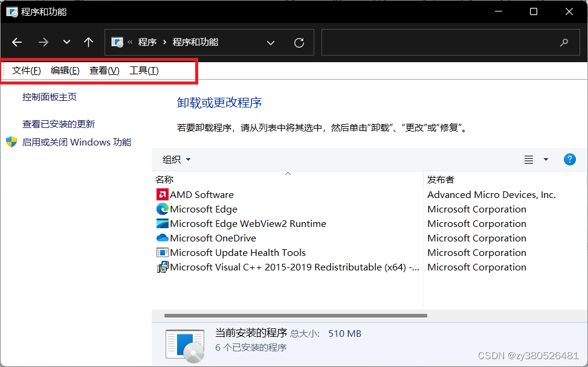
Task: Select the AMD Software icon
Action: (163, 195)
